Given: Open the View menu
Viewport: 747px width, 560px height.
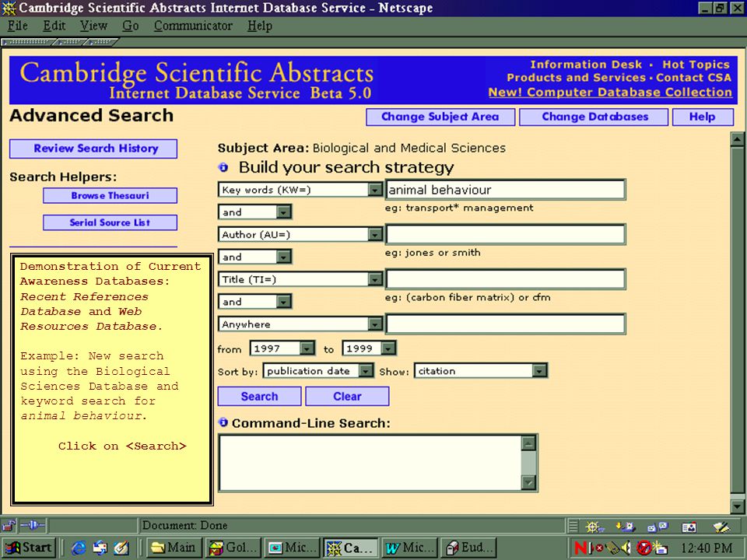Looking at the screenshot, I should tap(93, 26).
